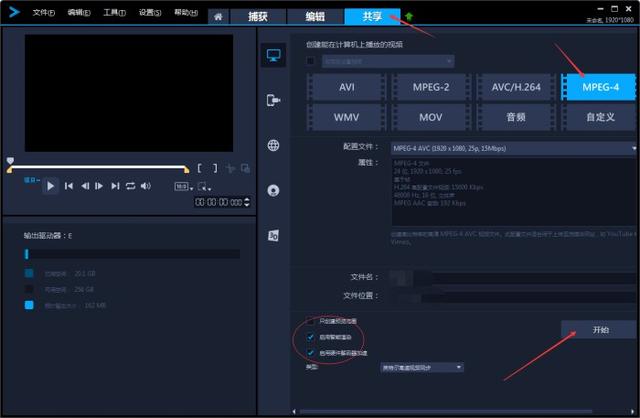
Task: Choose the 自定义 custom format
Action: pyautogui.click(x=599, y=117)
